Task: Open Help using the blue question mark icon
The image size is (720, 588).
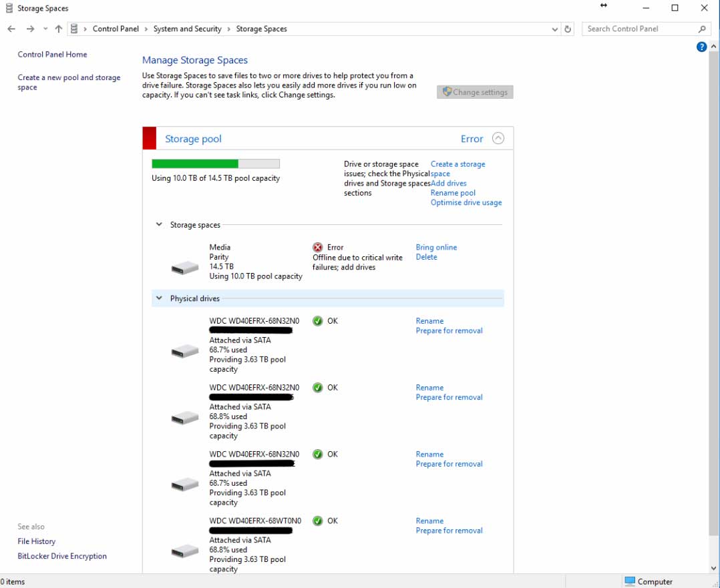Action: (x=701, y=46)
